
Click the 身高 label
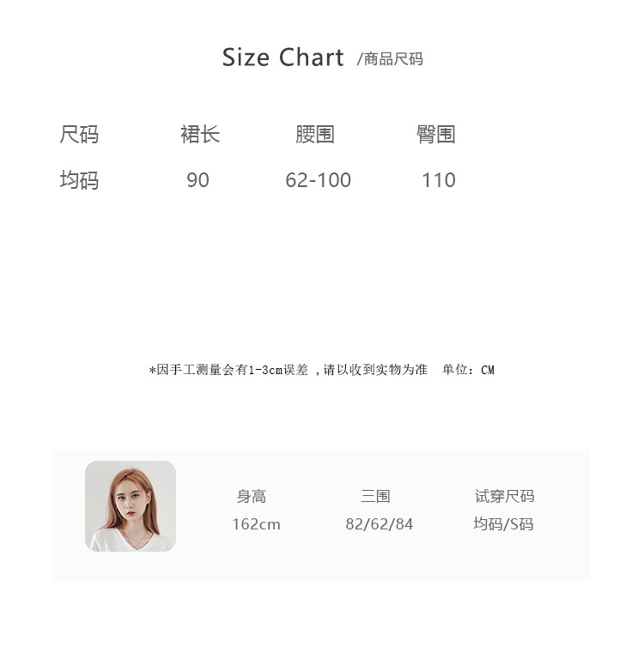(x=252, y=497)
